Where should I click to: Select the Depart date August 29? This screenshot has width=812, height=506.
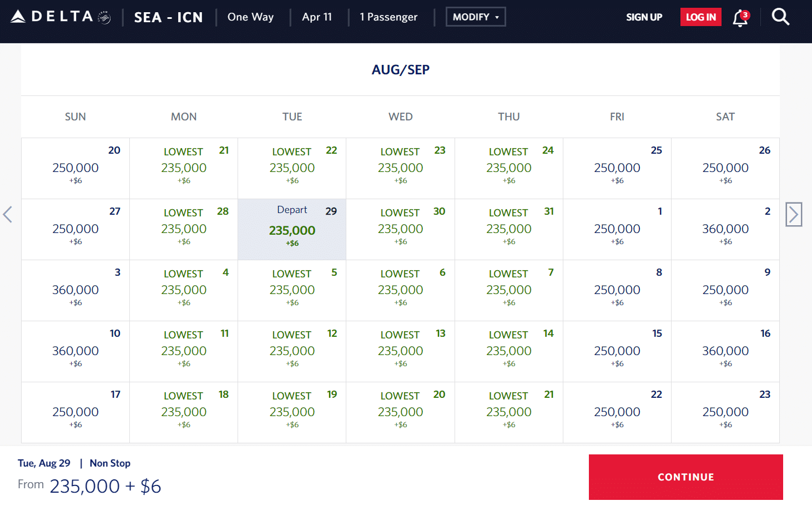point(292,230)
